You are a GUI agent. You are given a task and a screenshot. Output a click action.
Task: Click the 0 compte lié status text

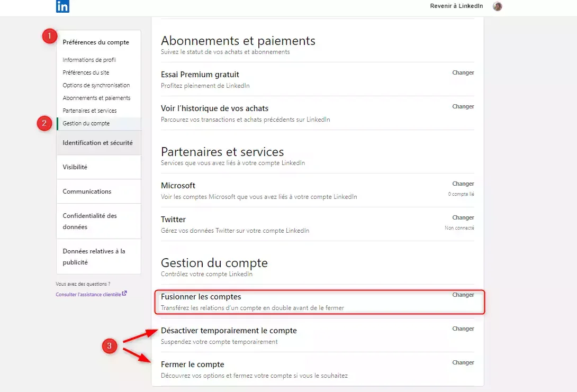[x=461, y=194]
